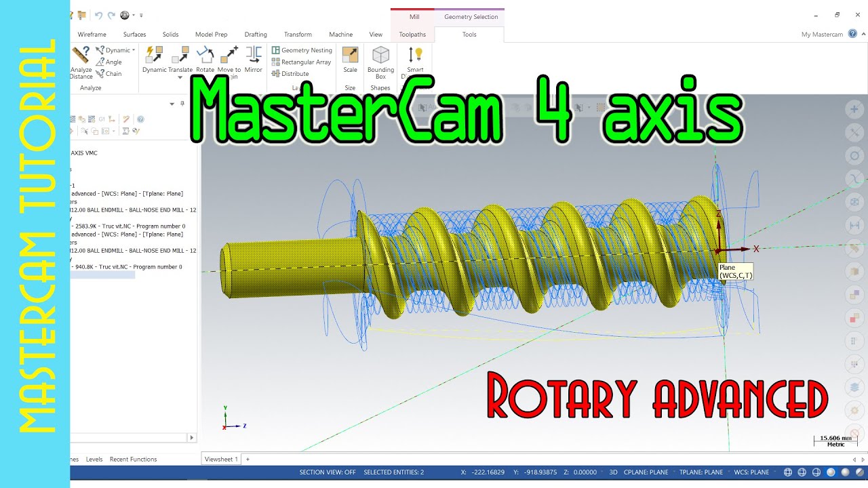The width and height of the screenshot is (868, 488).
Task: Click the layers stack icon in right toolbar
Action: tap(854, 388)
